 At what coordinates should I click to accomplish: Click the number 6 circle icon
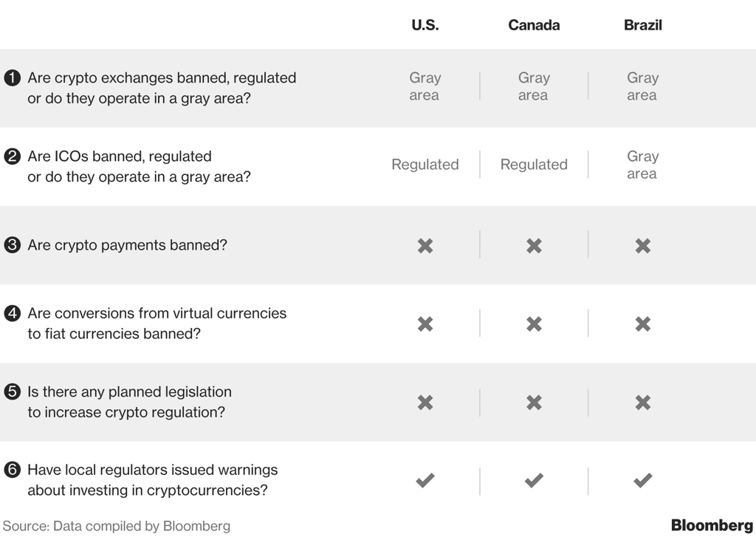(12, 470)
